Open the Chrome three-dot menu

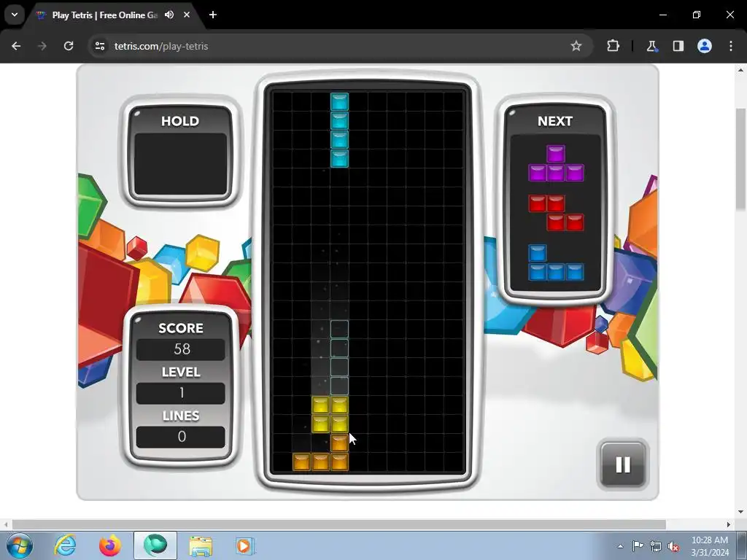pos(731,46)
